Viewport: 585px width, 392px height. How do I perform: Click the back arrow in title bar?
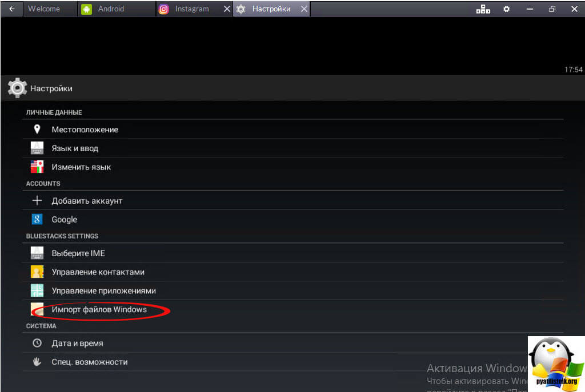[x=11, y=9]
